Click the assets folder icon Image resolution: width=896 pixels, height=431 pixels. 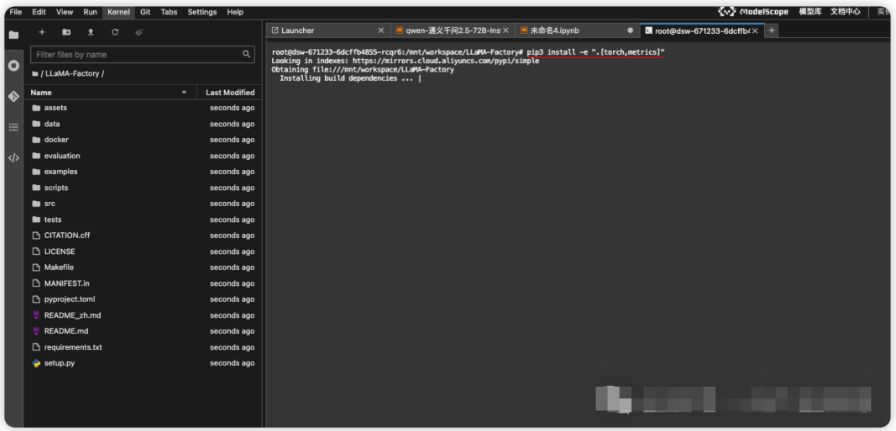point(37,108)
